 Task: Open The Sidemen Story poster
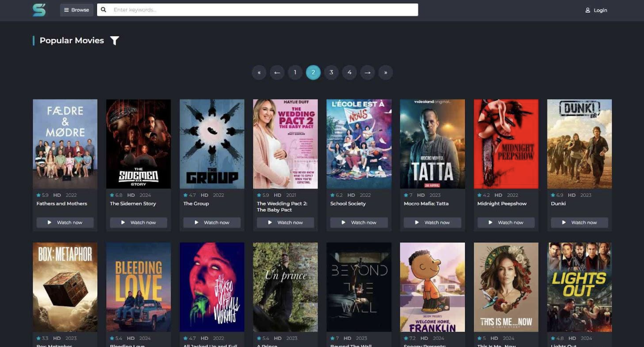click(x=138, y=144)
